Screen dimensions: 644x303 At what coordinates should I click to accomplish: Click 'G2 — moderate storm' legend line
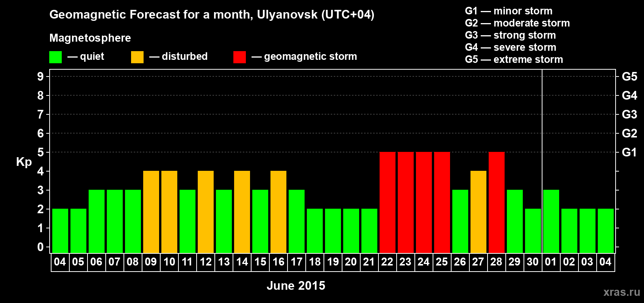[517, 23]
